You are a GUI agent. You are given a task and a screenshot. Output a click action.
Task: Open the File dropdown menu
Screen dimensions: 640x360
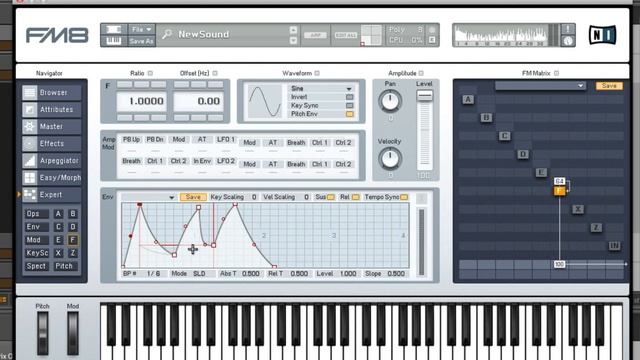141,29
